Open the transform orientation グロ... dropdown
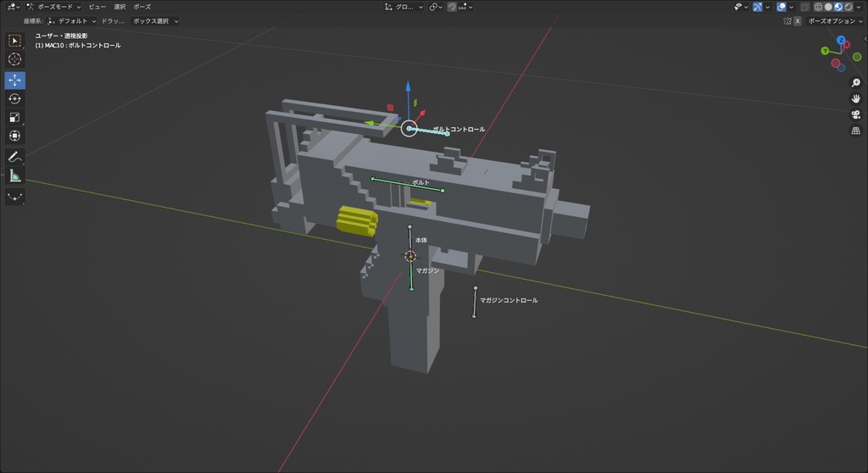Screen dimensions: 868x473 coord(404,7)
